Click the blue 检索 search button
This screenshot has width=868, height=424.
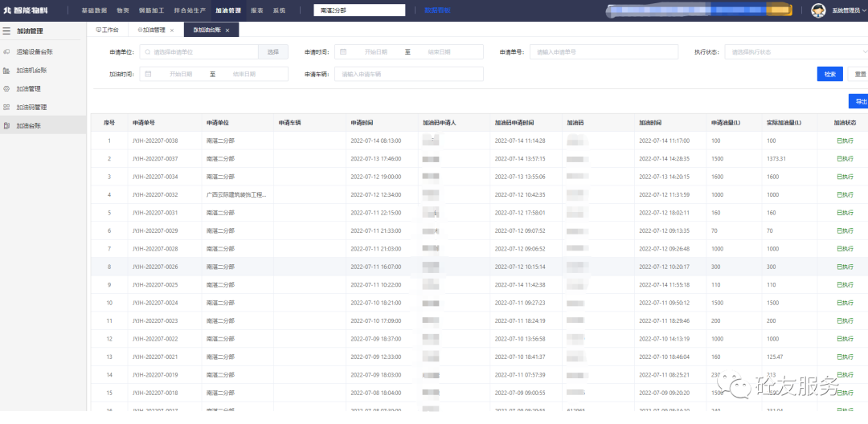829,74
